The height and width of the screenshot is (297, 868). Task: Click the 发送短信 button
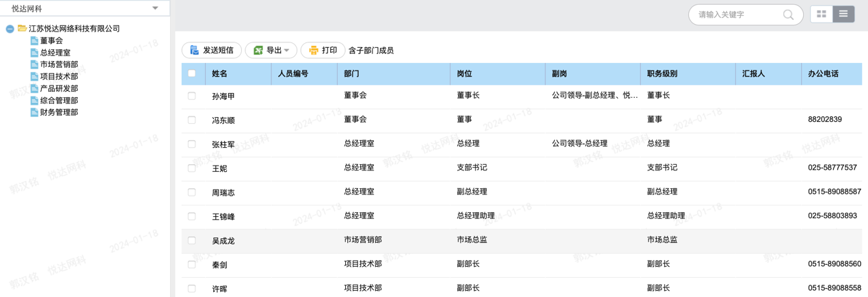coord(212,50)
